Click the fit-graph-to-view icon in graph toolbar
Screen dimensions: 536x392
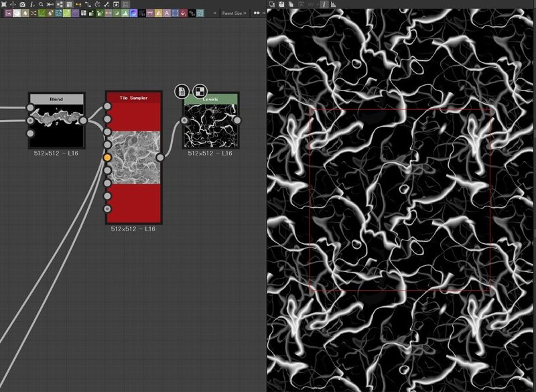(4, 4)
